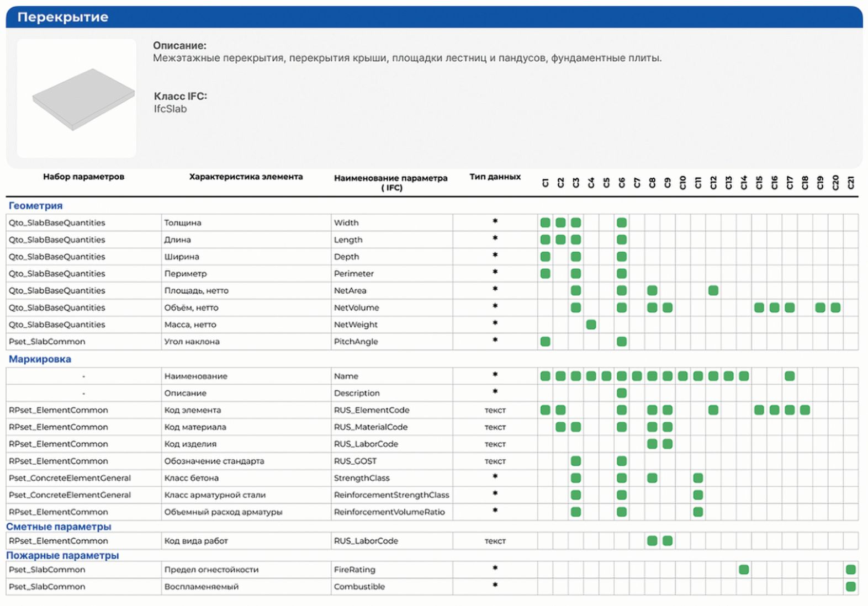Click the green marker for NetWeight in C4

591,325
